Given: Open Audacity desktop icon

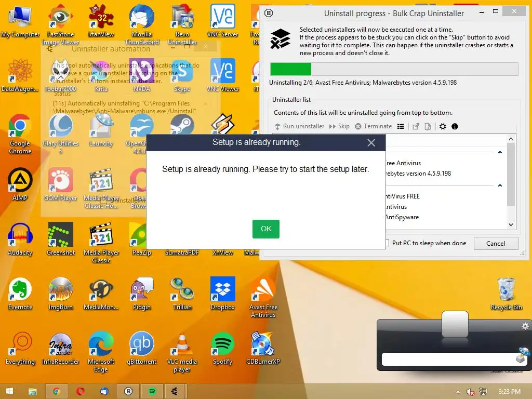Looking at the screenshot, I should coord(20,239).
